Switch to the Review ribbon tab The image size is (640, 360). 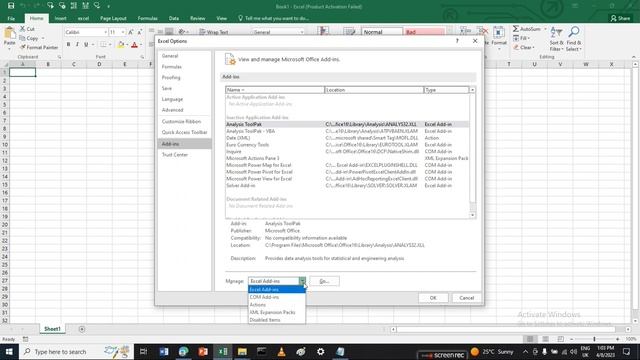[198, 18]
